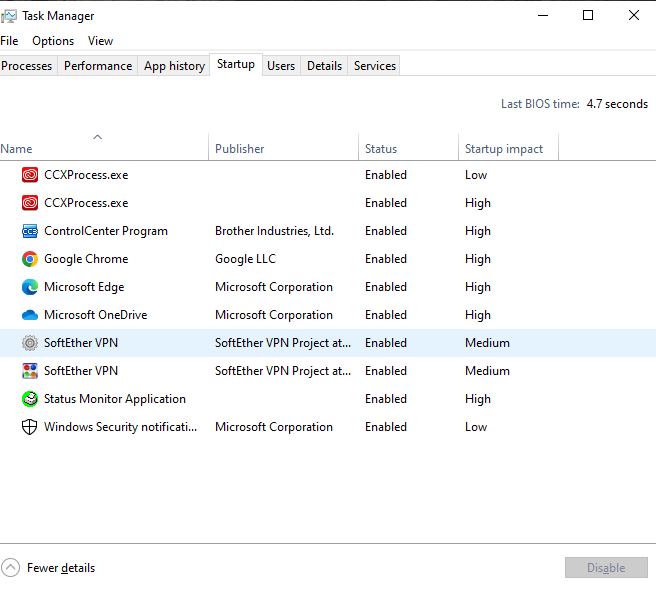Open the Options menu
The height and width of the screenshot is (592, 656).
pyautogui.click(x=53, y=41)
